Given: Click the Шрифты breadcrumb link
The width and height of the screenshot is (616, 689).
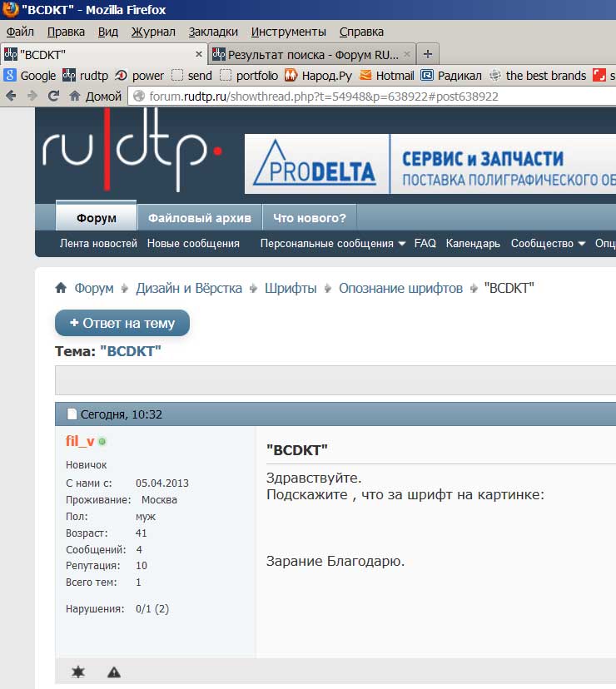Looking at the screenshot, I should coord(291,288).
